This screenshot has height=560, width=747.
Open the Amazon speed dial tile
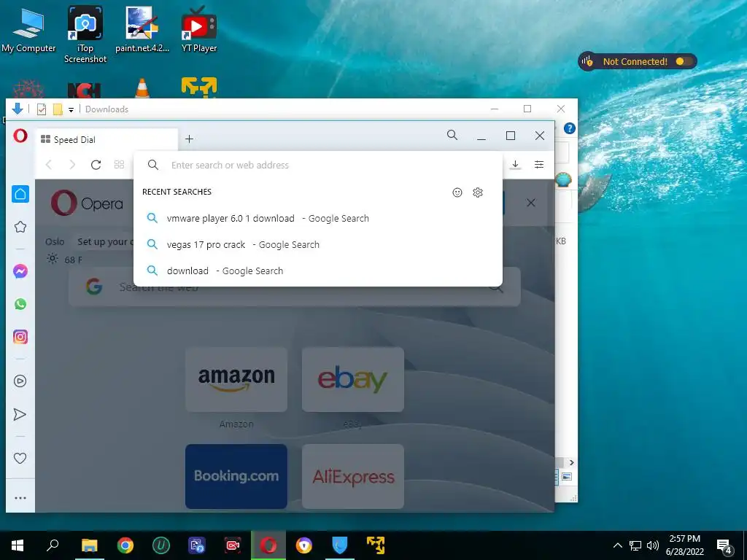[x=236, y=379]
